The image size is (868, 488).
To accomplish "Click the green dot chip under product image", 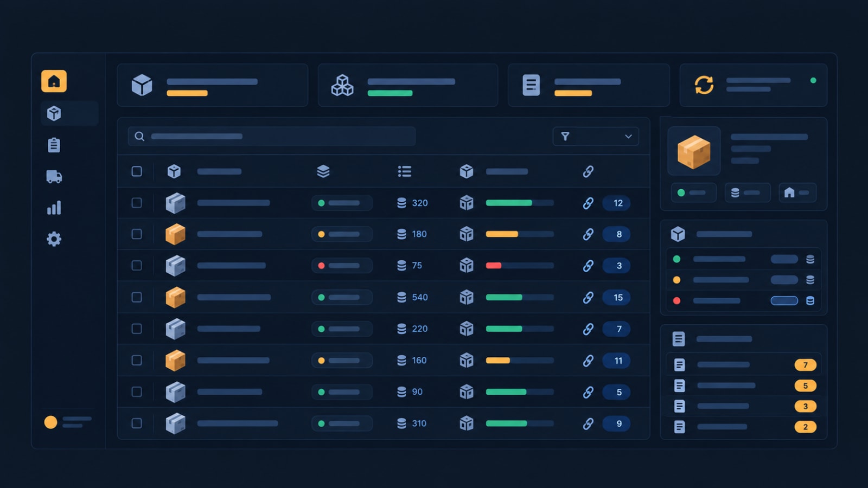I will click(x=694, y=192).
